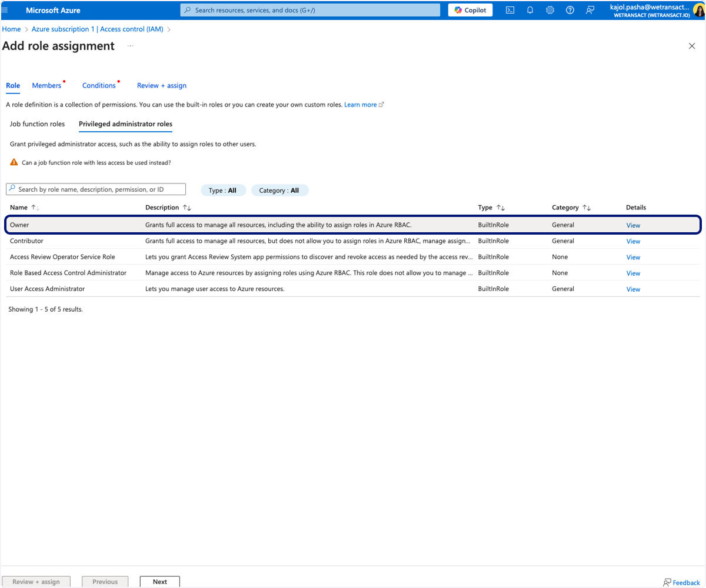Switch to the Role tab
The image size is (706, 588).
tap(13, 86)
